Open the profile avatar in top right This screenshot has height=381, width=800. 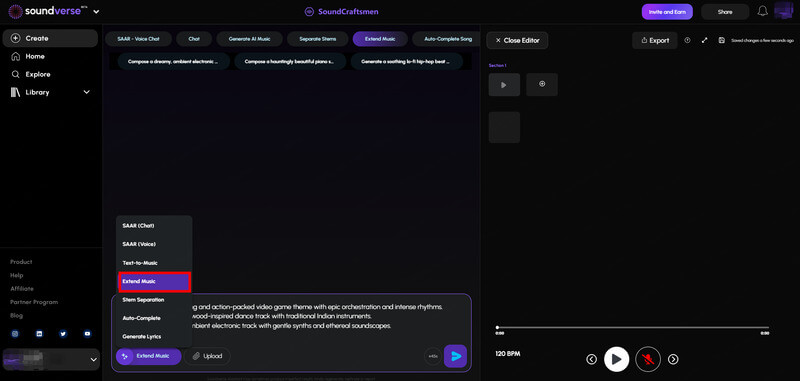pos(784,11)
